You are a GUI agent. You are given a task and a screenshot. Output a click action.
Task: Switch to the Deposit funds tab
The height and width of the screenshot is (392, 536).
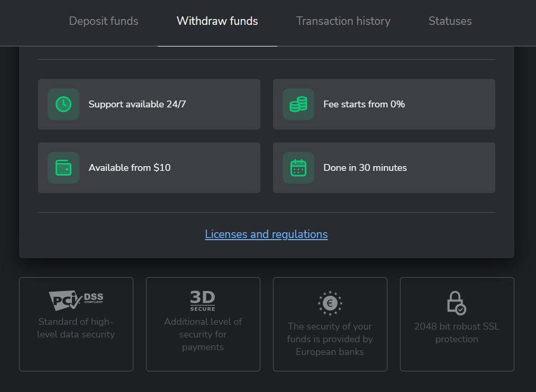point(103,21)
